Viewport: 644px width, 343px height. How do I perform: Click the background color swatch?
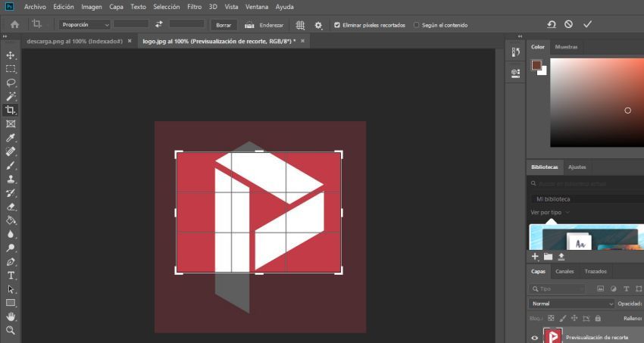coord(544,72)
